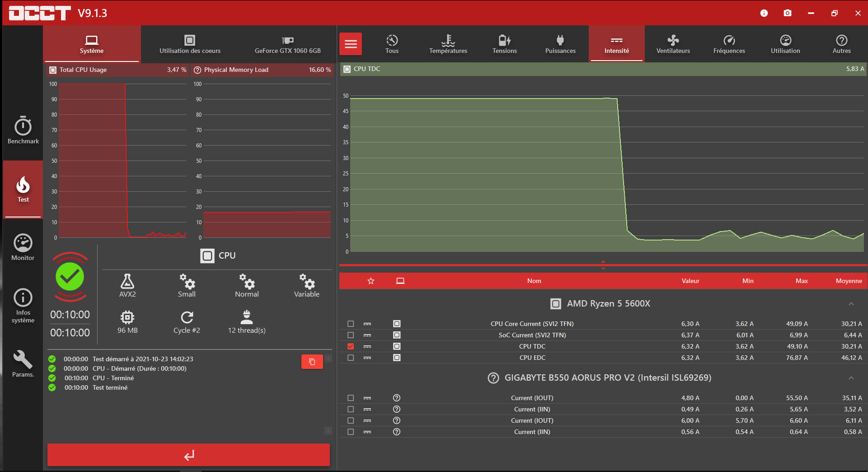Click the log scroll-down arrow
Image resolution: width=868 pixels, height=472 pixels.
click(x=328, y=430)
